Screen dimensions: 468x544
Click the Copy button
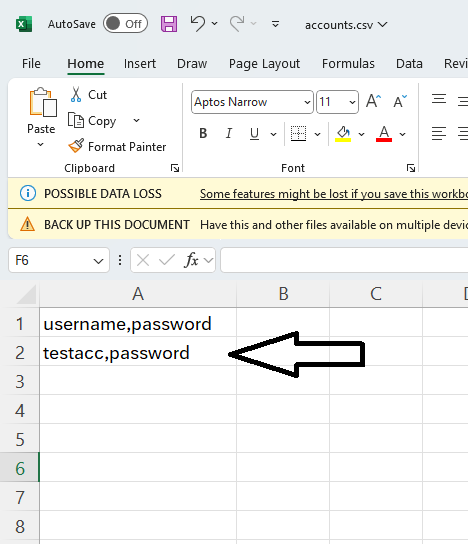(x=92, y=120)
